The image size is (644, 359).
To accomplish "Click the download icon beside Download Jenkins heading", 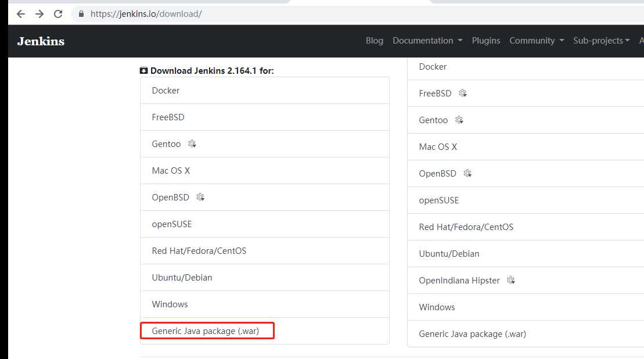I will 143,71.
